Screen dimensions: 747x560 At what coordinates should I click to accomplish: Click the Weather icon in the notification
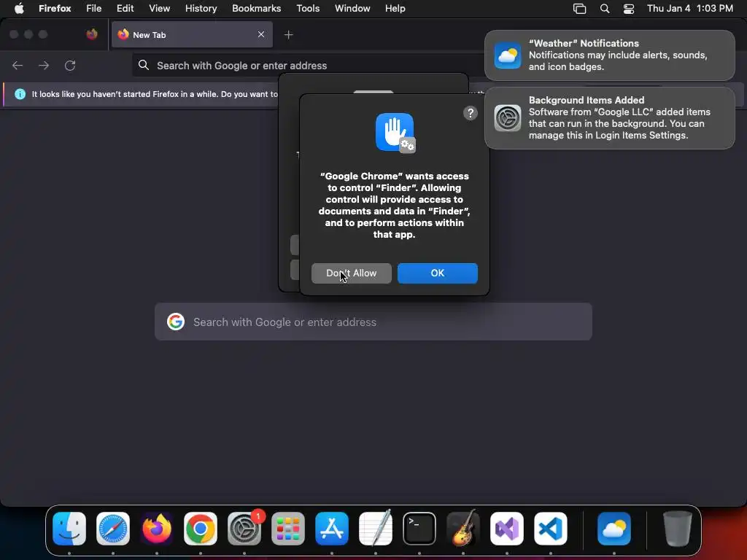(508, 55)
